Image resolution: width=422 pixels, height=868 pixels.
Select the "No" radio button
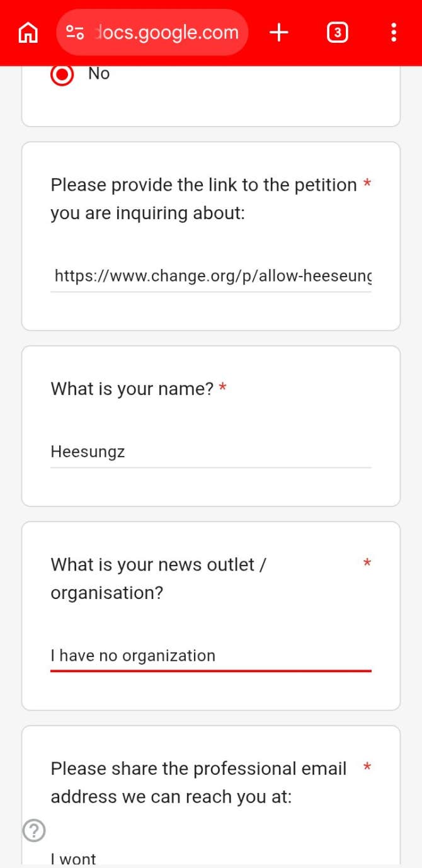(62, 74)
